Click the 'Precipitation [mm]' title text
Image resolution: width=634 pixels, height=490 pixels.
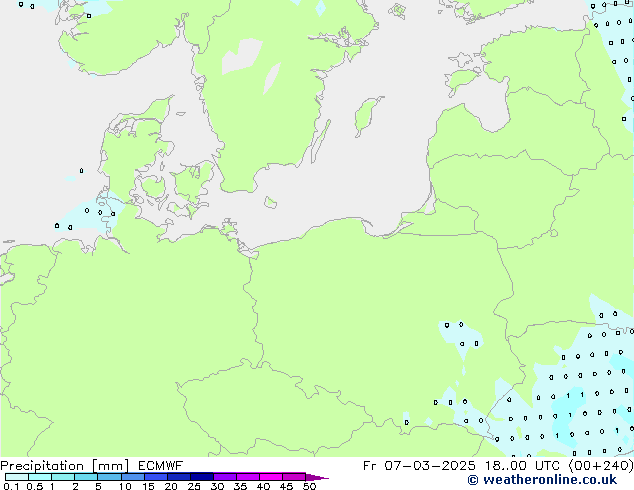[65, 466]
